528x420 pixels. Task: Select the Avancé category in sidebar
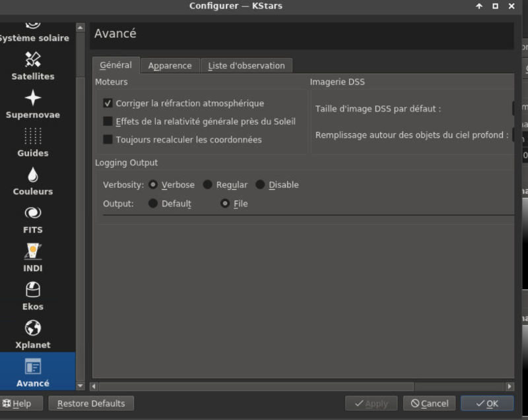[x=38, y=371]
